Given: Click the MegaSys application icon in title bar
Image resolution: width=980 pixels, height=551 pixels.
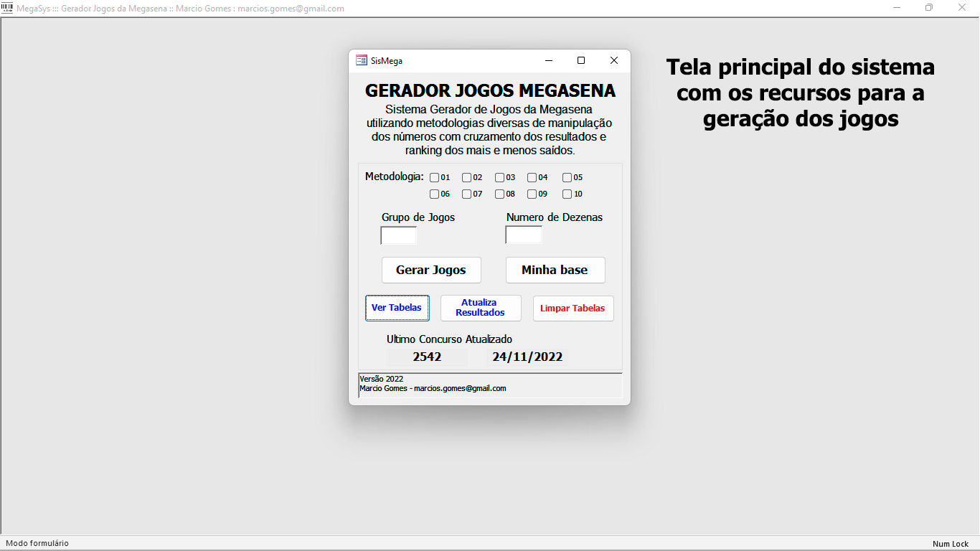Looking at the screenshot, I should [x=7, y=8].
